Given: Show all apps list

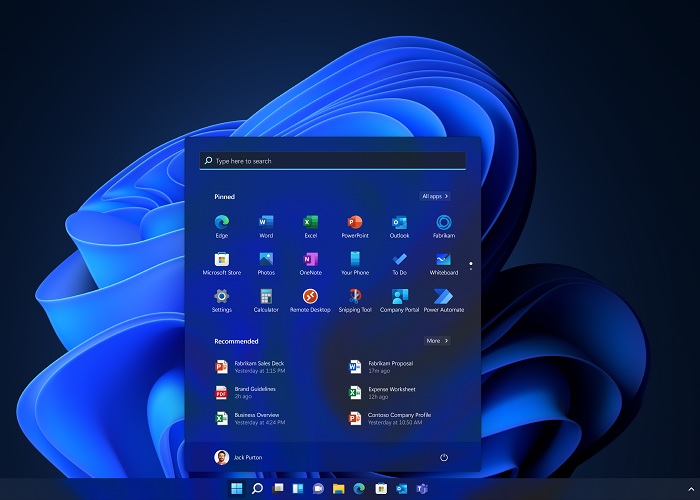Looking at the screenshot, I should point(435,196).
